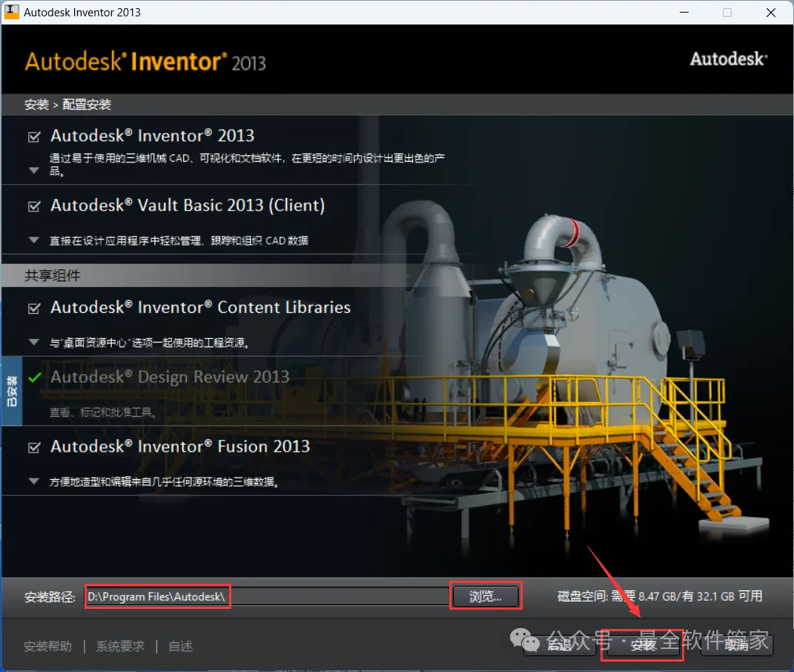Uncheck the Autodesk Inventor 2013 checkbox
Image resolution: width=794 pixels, height=672 pixels.
34,136
